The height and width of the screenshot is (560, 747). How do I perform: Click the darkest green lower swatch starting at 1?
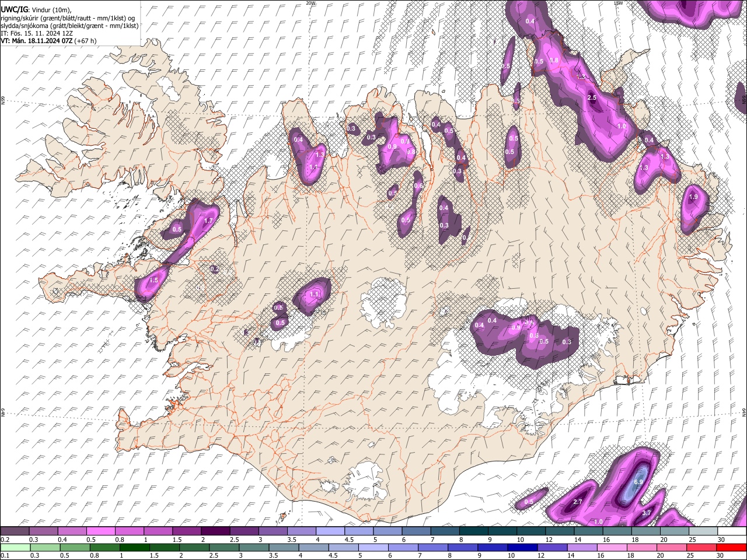pos(134,547)
